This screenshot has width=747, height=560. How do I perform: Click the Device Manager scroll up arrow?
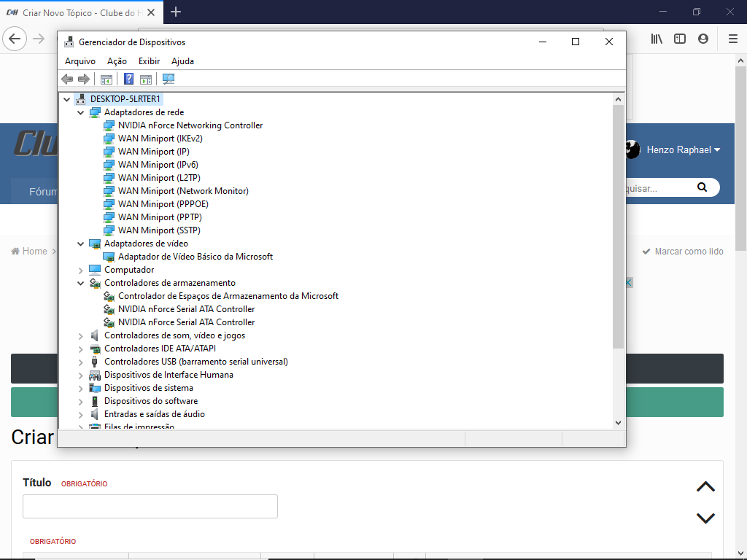[x=618, y=99]
